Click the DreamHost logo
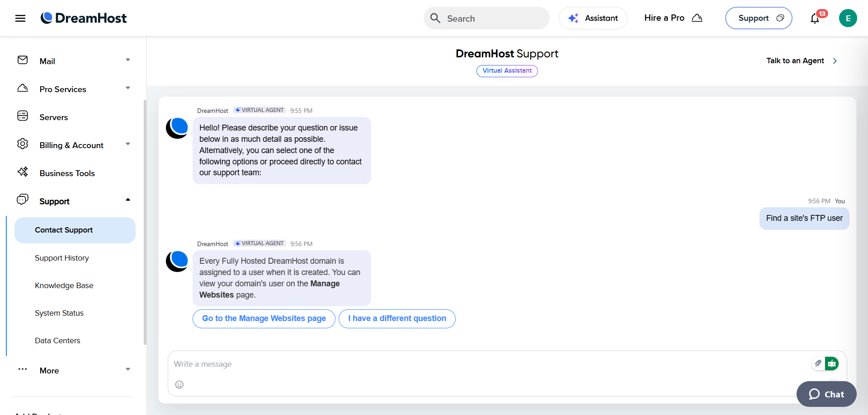This screenshot has width=868, height=415. tap(84, 18)
